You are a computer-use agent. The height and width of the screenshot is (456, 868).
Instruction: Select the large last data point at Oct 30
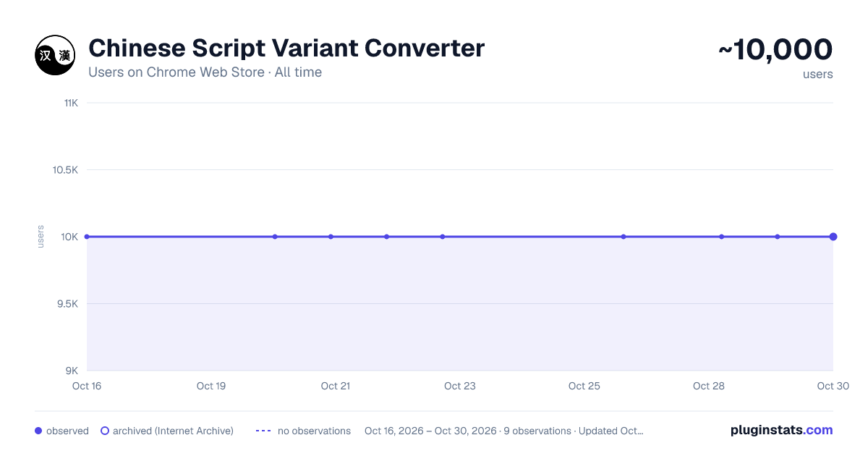[833, 237]
